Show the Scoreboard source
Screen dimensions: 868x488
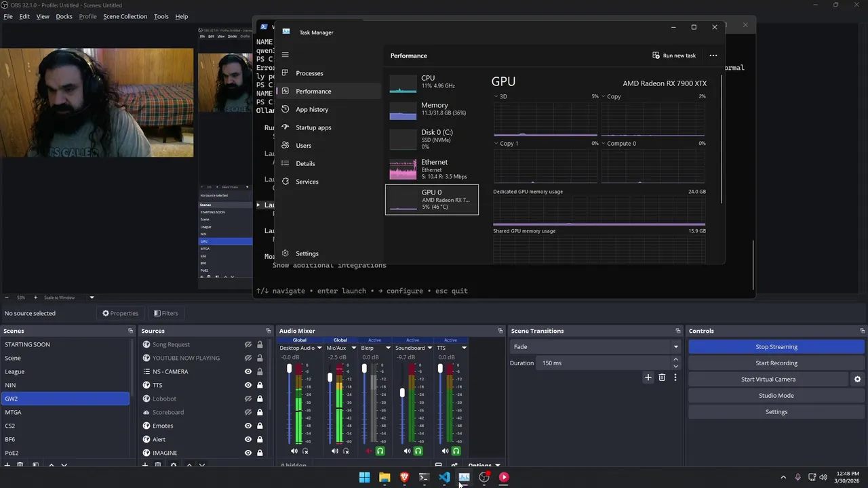pos(248,412)
